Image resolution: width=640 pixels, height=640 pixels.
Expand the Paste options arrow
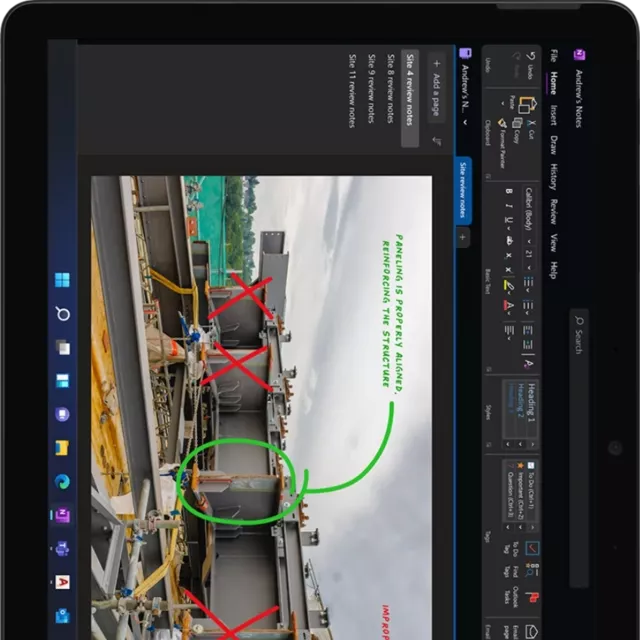503,104
